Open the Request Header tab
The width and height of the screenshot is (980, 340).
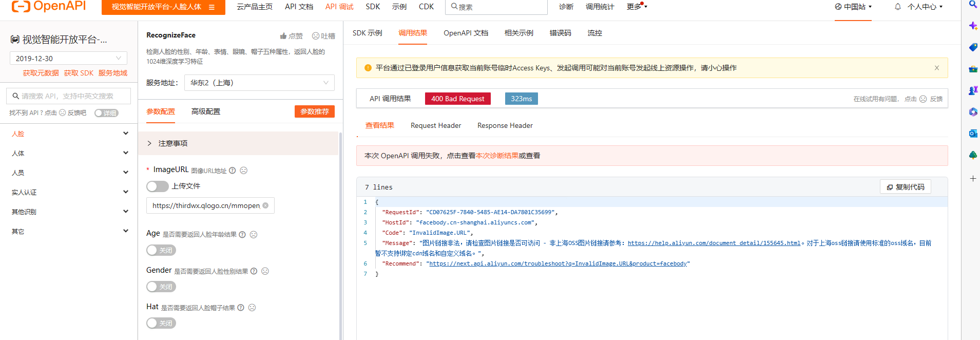point(436,125)
